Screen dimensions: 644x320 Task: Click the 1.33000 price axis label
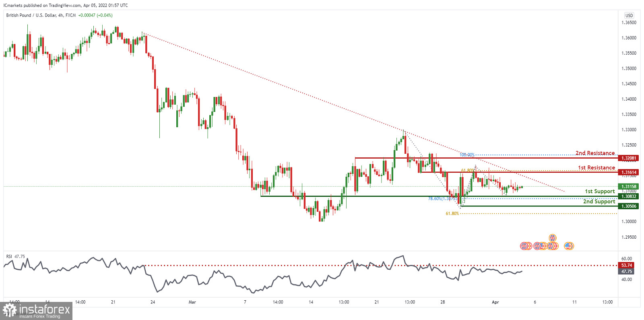(629, 130)
